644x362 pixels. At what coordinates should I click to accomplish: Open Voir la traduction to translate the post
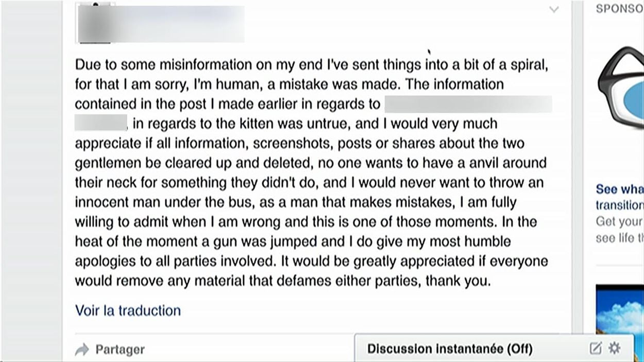pyautogui.click(x=128, y=311)
